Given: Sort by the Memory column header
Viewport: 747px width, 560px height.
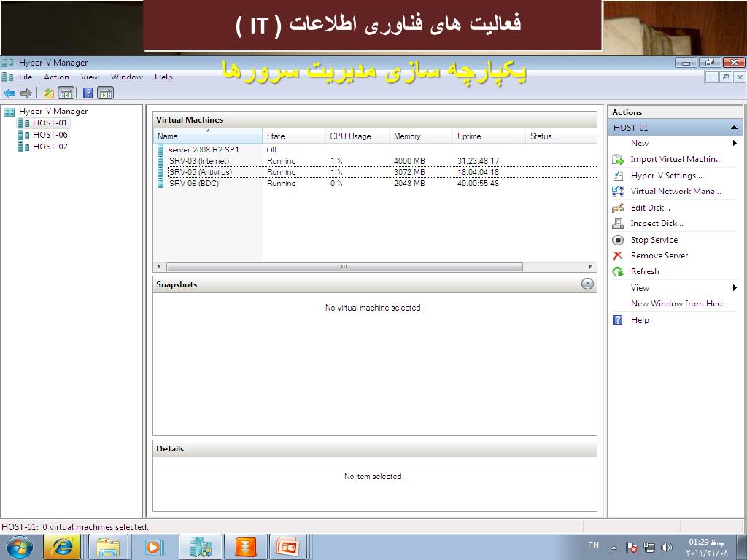Looking at the screenshot, I should tap(421, 136).
